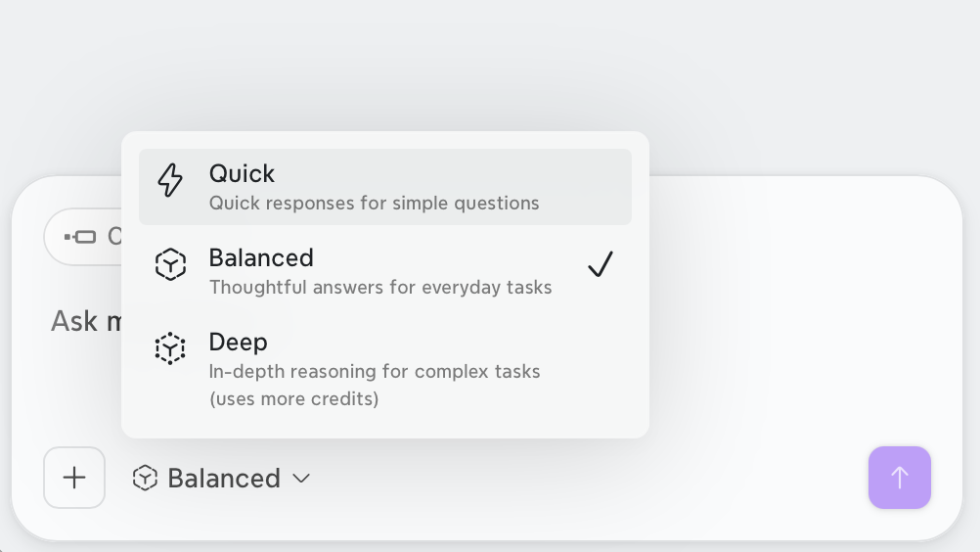This screenshot has width=980, height=552.
Task: Click the lightning bolt Quick icon
Action: 170,180
